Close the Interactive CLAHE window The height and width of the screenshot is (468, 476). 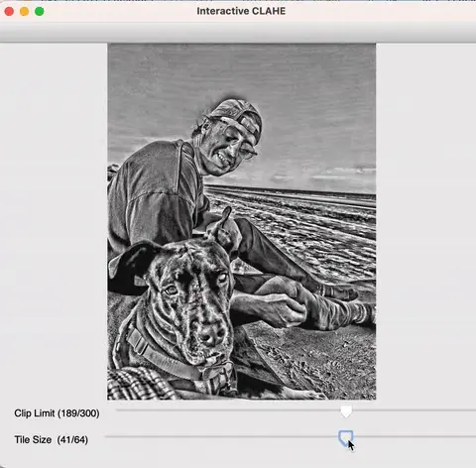pyautogui.click(x=9, y=12)
